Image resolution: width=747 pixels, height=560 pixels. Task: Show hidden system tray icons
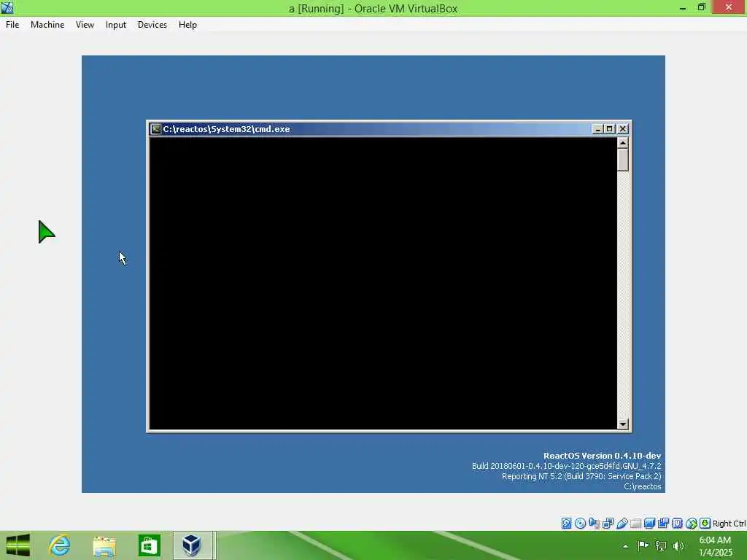tap(625, 546)
